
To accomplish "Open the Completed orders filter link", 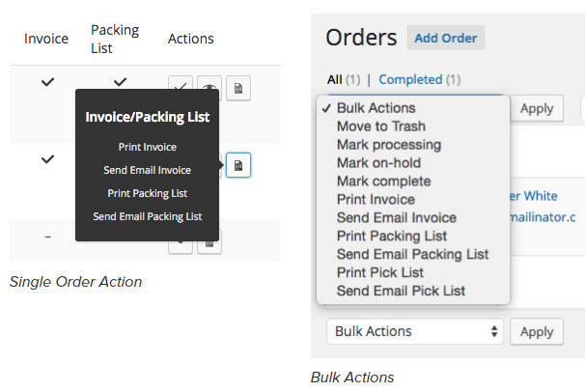I will pos(410,79).
